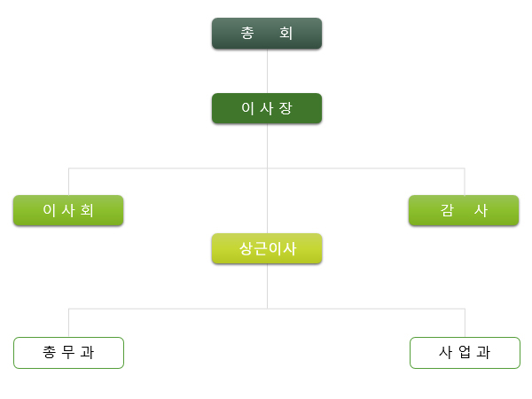Click the short vertical connector above 총무과
The image size is (532, 399).
point(68,323)
